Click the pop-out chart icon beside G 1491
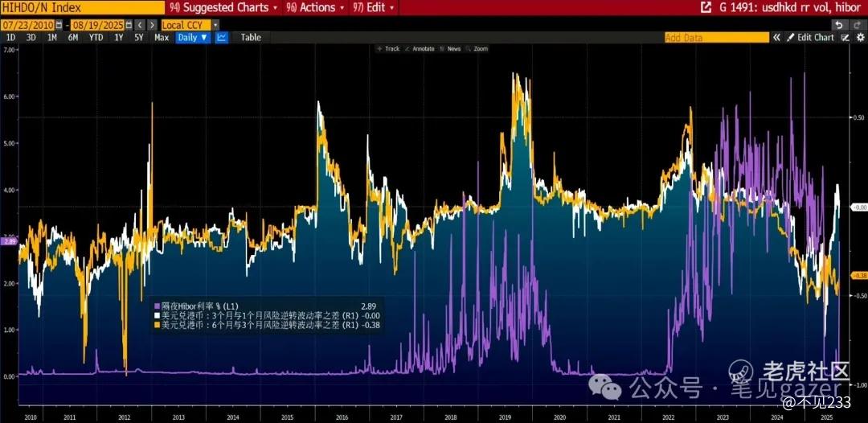868x423 pixels. 706,7
